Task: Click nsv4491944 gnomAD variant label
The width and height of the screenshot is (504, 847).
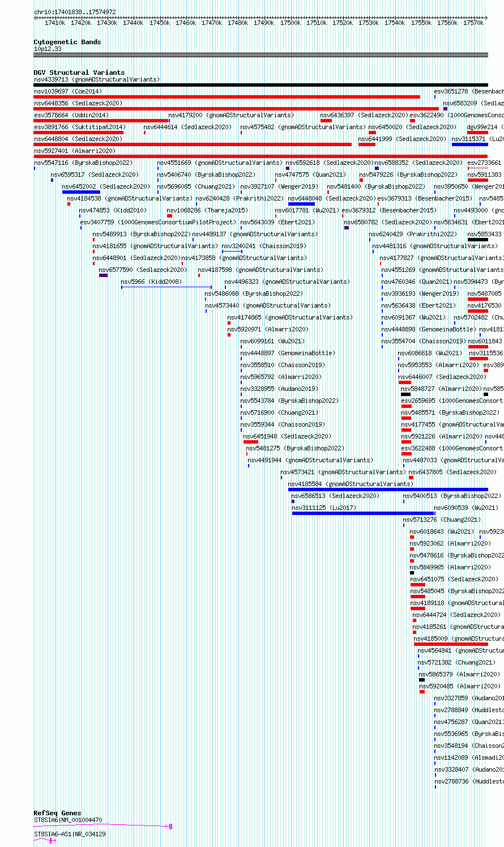Action: click(311, 460)
